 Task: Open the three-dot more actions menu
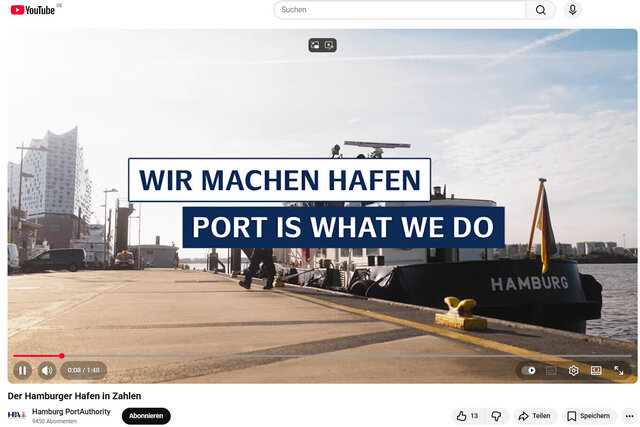629,416
